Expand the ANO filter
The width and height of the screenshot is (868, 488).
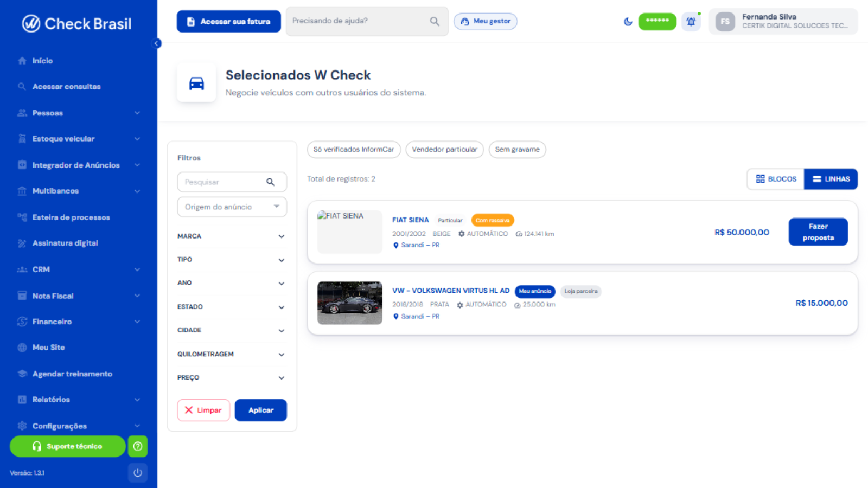click(x=232, y=283)
